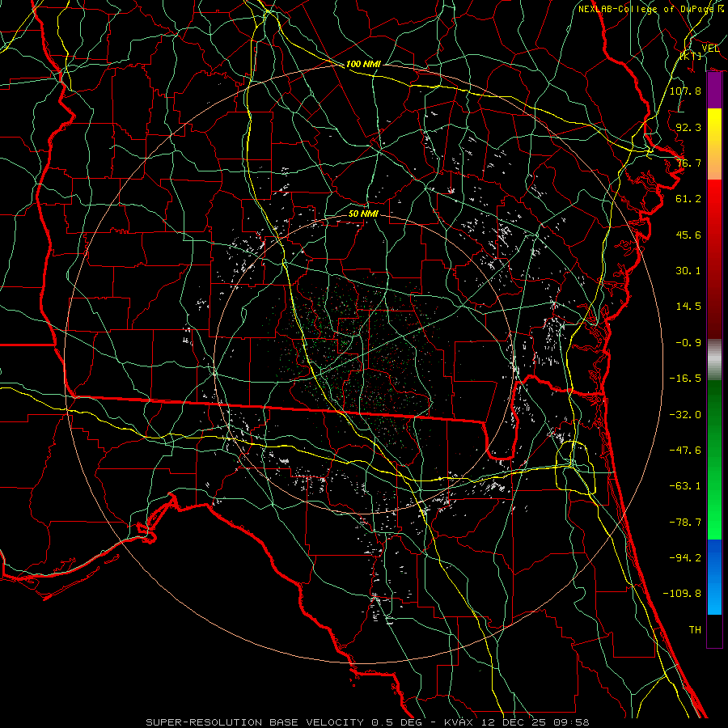Click the -63.1 value on velocity scale
728x728 pixels.
[x=685, y=486]
